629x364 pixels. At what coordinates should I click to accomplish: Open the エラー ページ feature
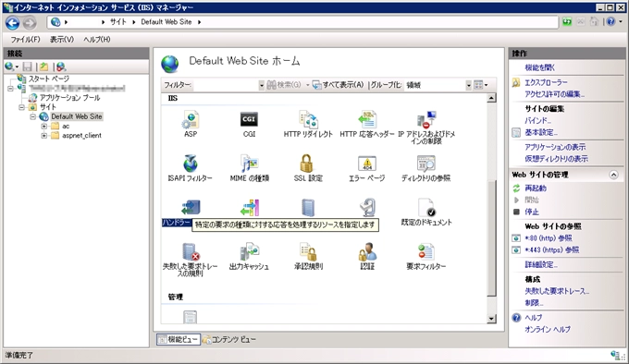367,168
